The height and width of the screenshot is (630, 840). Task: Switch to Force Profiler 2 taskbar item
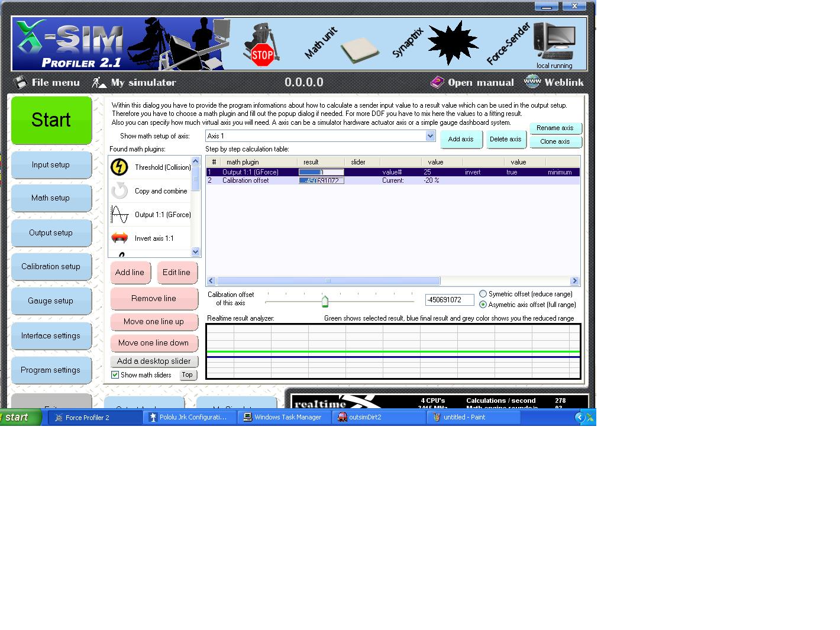[95, 417]
